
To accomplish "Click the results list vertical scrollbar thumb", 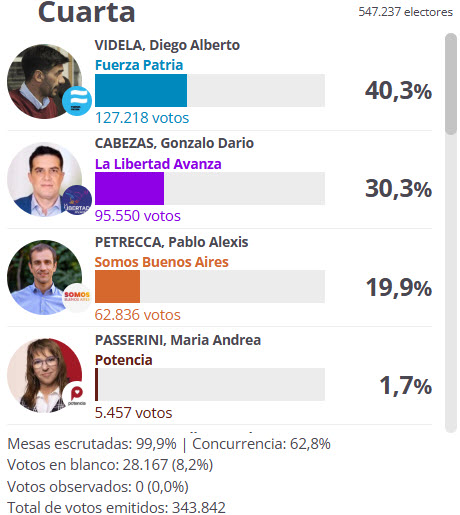I will coord(451,84).
